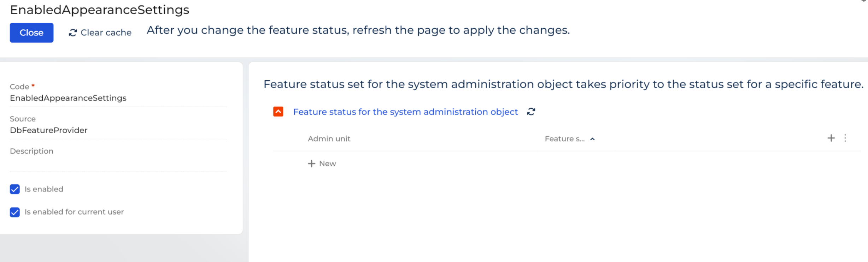The height and width of the screenshot is (262, 868).
Task: Click the Admin unit column header
Action: pos(329,138)
